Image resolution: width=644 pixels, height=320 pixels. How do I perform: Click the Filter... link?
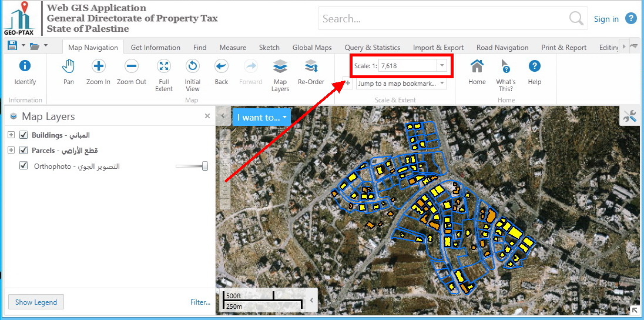200,302
